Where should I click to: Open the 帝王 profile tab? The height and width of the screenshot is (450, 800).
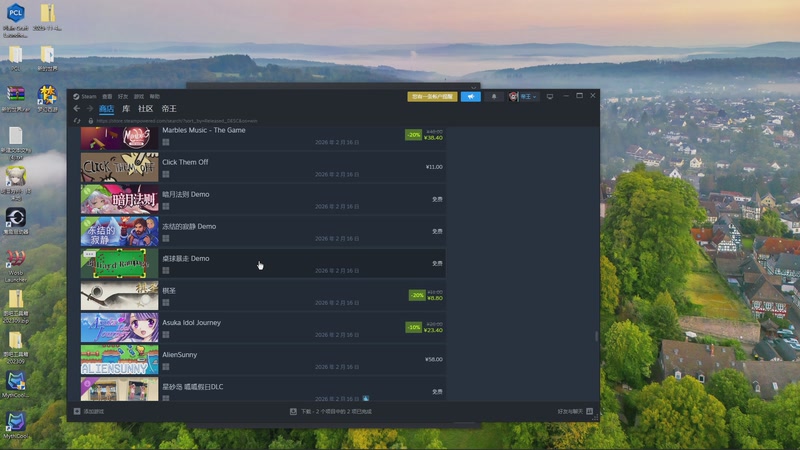[x=169, y=109]
